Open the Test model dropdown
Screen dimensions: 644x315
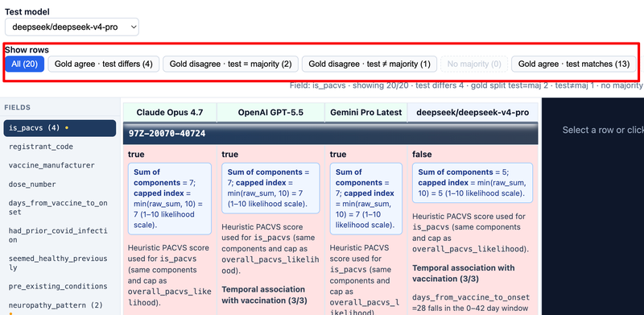[x=72, y=27]
